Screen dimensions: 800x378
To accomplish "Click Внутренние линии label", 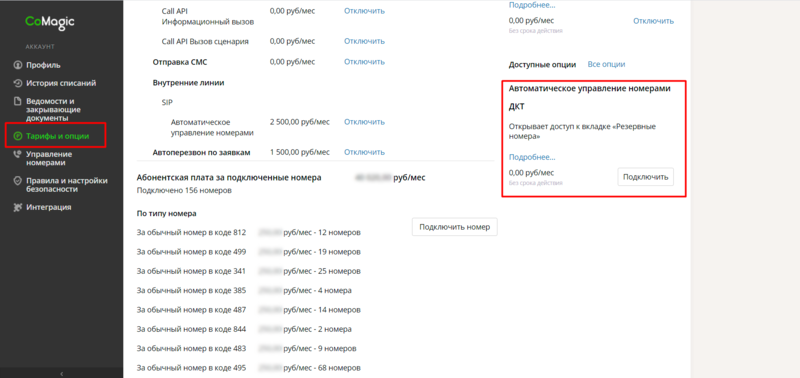I will click(x=188, y=82).
